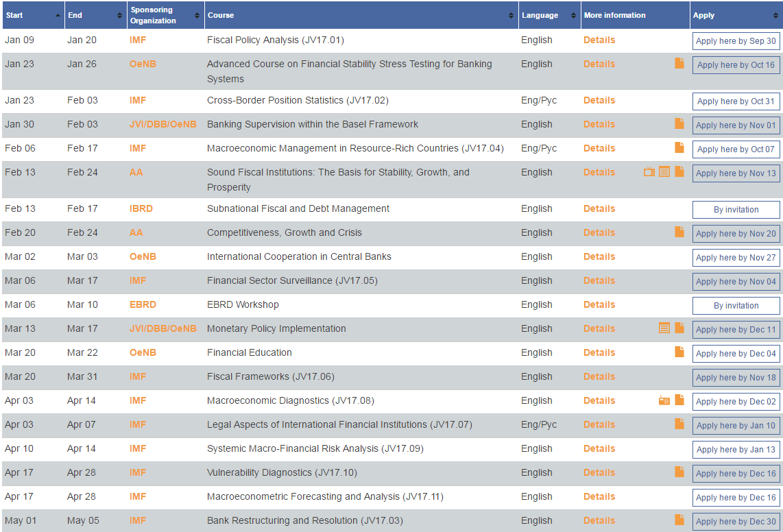This screenshot has width=783, height=532.
Task: Click By invitation button for EBRD Workshop
Action: (x=736, y=306)
